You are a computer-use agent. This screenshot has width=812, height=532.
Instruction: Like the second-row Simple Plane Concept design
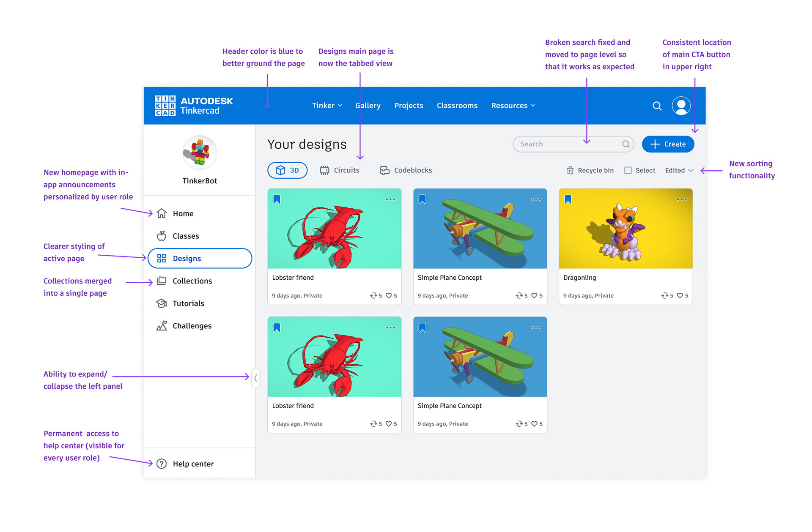pos(534,424)
